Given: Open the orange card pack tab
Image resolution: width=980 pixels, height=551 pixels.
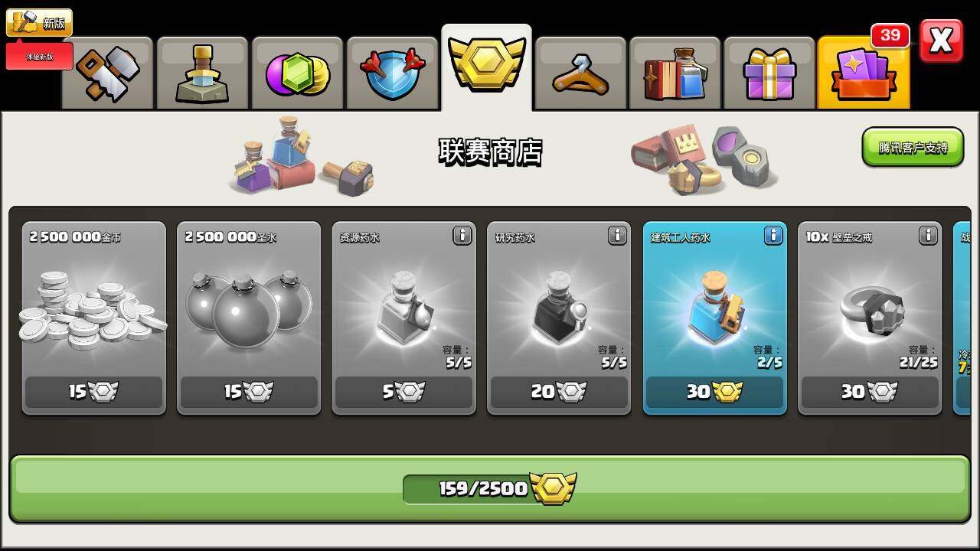Looking at the screenshot, I should click(x=864, y=73).
